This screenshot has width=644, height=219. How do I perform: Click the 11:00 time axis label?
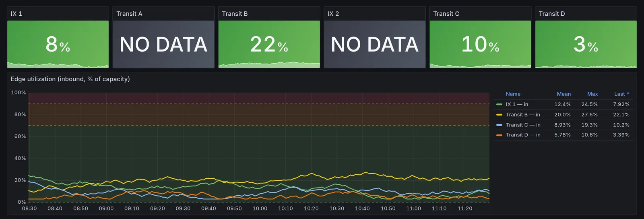[x=414, y=209]
